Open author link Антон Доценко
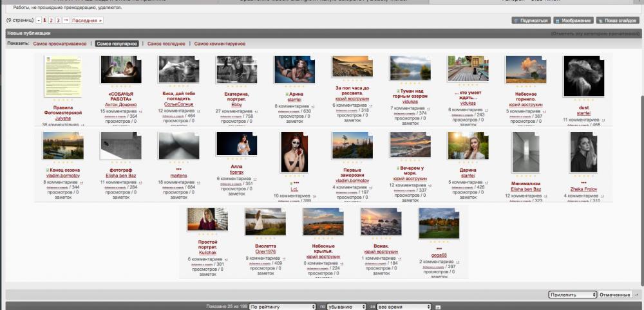 (x=121, y=105)
